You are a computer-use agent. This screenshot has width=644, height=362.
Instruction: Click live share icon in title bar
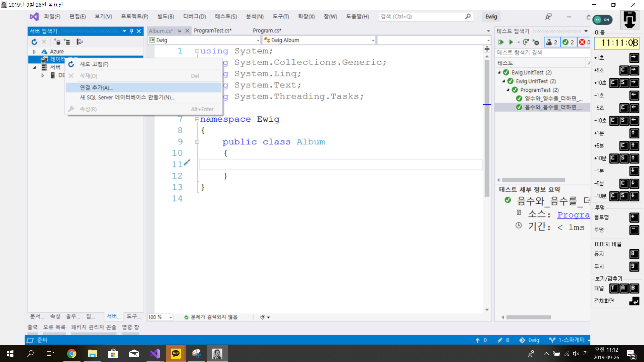tap(548, 17)
